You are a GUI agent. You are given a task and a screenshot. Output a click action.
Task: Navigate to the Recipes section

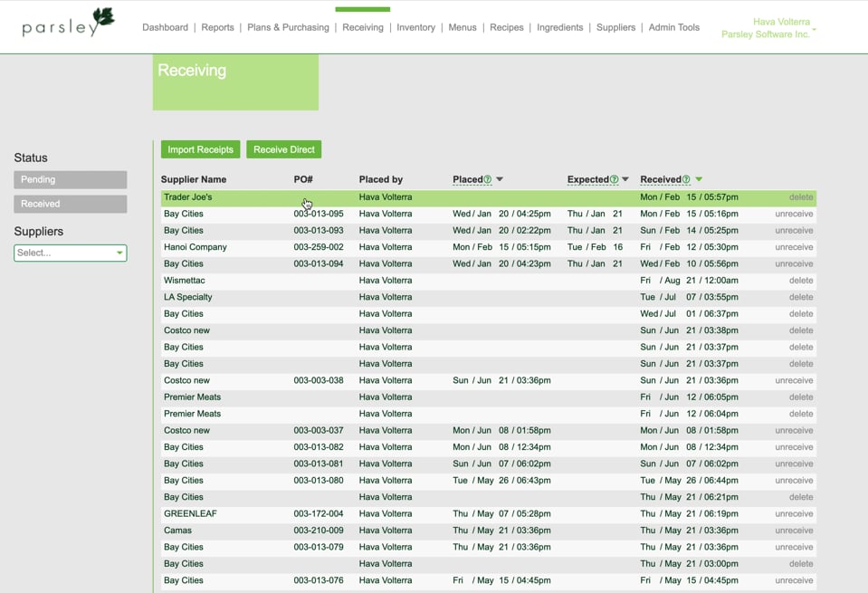[x=506, y=27]
